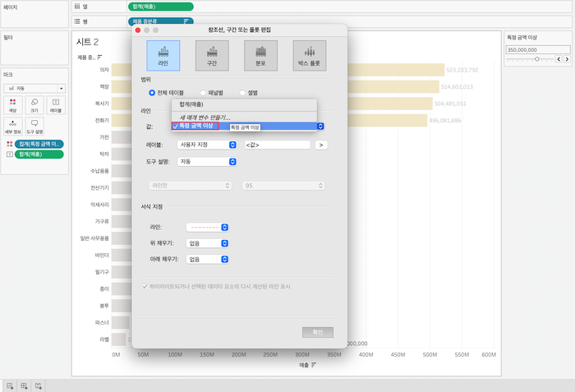
Task: Select the 박스 플롯 type
Action: coord(310,56)
